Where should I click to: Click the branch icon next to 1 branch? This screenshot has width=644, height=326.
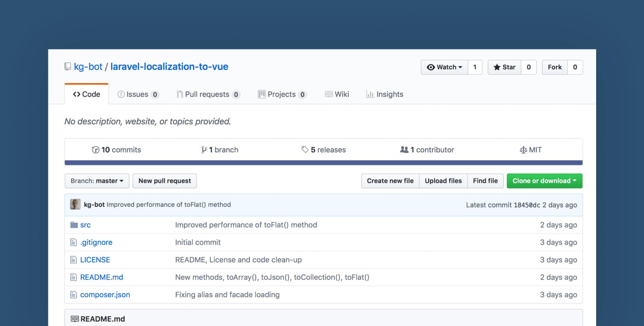coord(204,150)
